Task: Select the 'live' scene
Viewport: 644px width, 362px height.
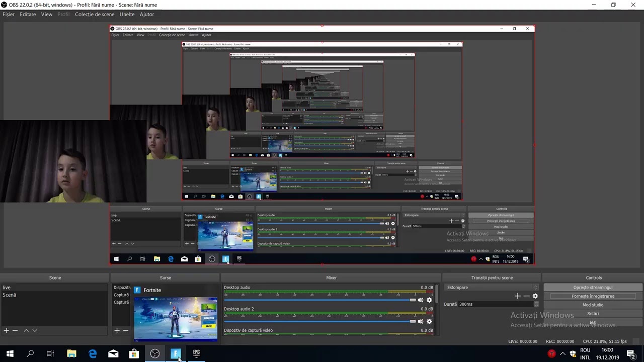Action: coord(54,288)
